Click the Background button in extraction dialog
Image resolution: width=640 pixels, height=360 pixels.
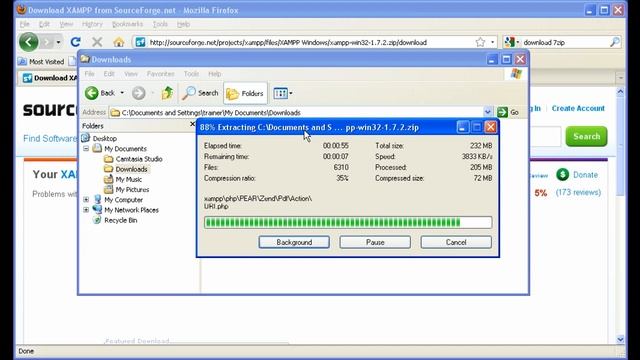coord(294,242)
